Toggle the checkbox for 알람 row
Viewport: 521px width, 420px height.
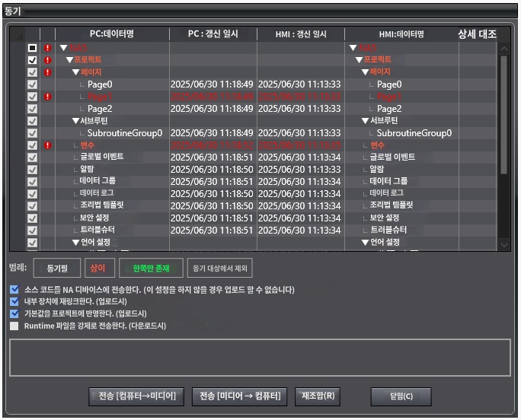(32, 170)
